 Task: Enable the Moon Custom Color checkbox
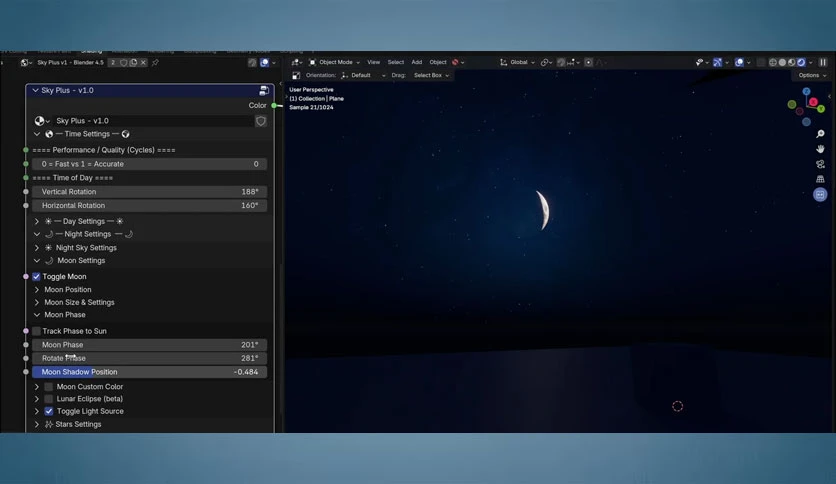point(49,386)
